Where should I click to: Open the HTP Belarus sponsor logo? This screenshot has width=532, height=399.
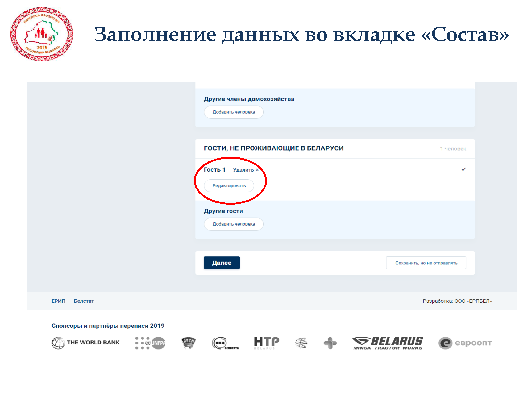click(267, 343)
